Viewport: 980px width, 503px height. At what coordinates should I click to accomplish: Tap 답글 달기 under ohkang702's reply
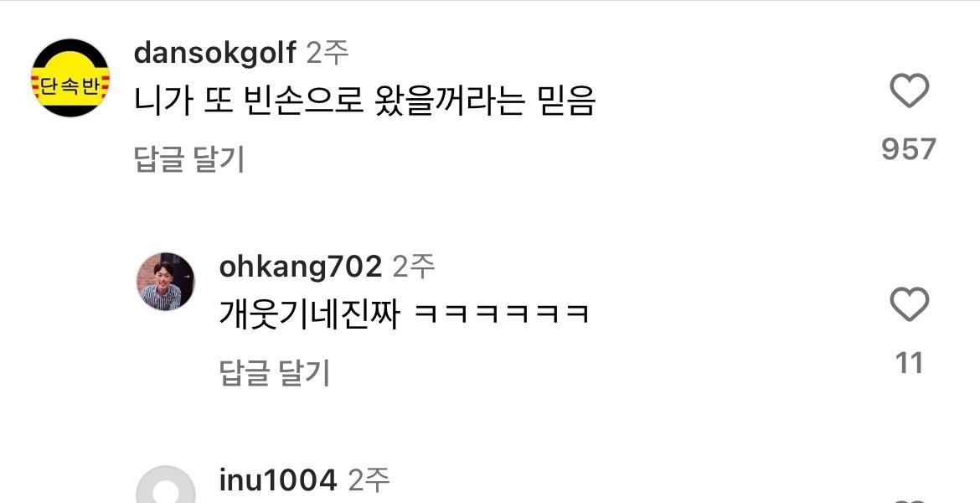(275, 374)
